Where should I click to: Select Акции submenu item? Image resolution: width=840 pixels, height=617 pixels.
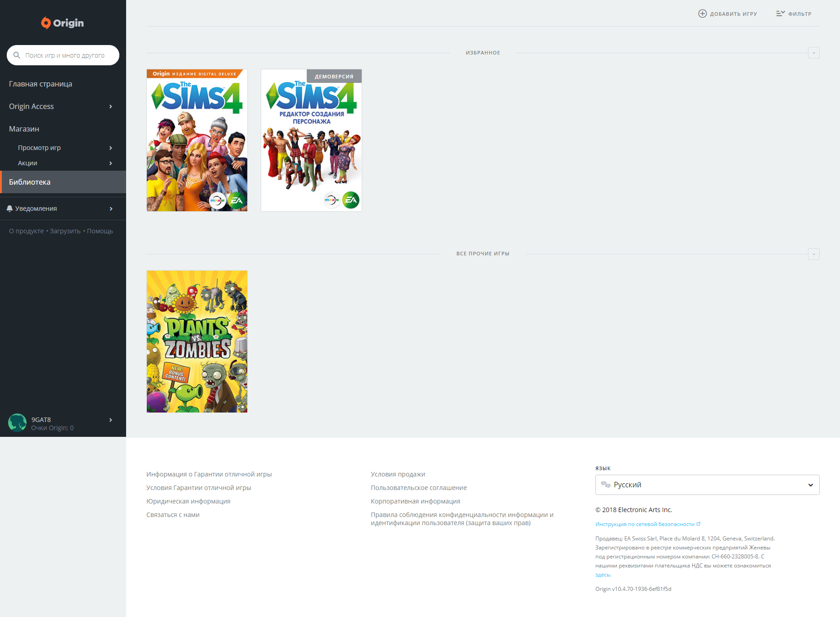(x=27, y=163)
